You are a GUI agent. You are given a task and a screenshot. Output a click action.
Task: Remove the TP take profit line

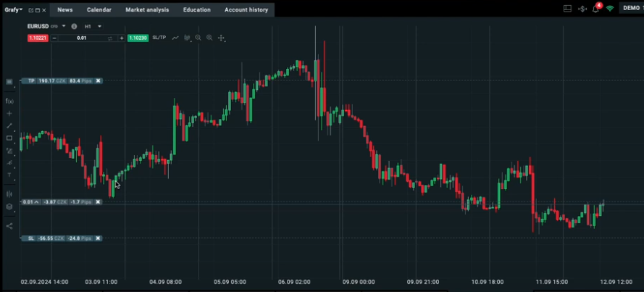point(99,81)
